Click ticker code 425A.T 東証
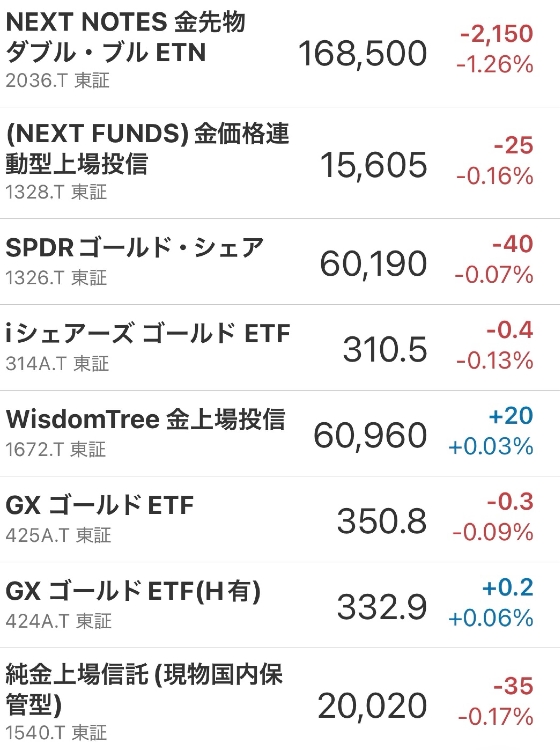 tap(58, 535)
